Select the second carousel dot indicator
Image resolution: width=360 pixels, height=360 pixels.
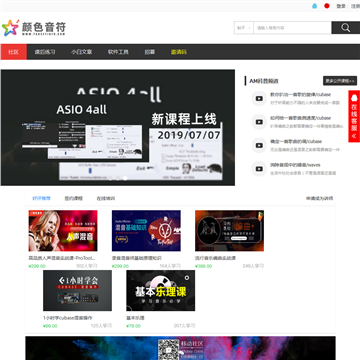(x=118, y=178)
